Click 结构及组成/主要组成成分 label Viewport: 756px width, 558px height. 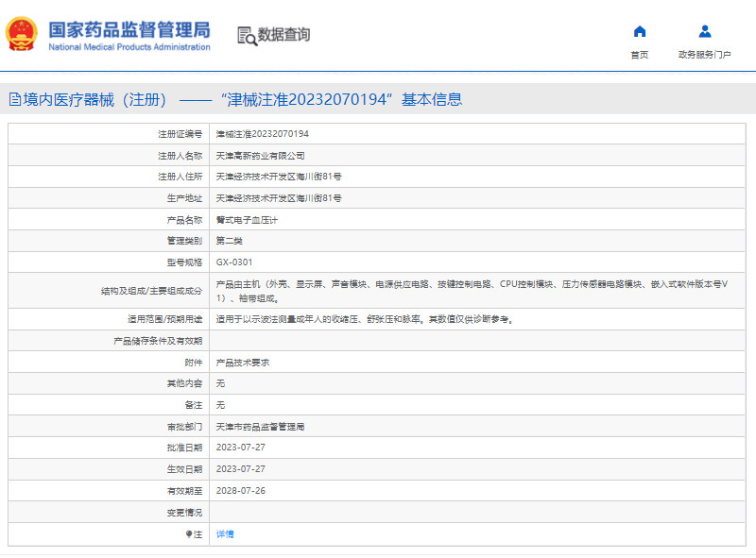[x=151, y=291]
